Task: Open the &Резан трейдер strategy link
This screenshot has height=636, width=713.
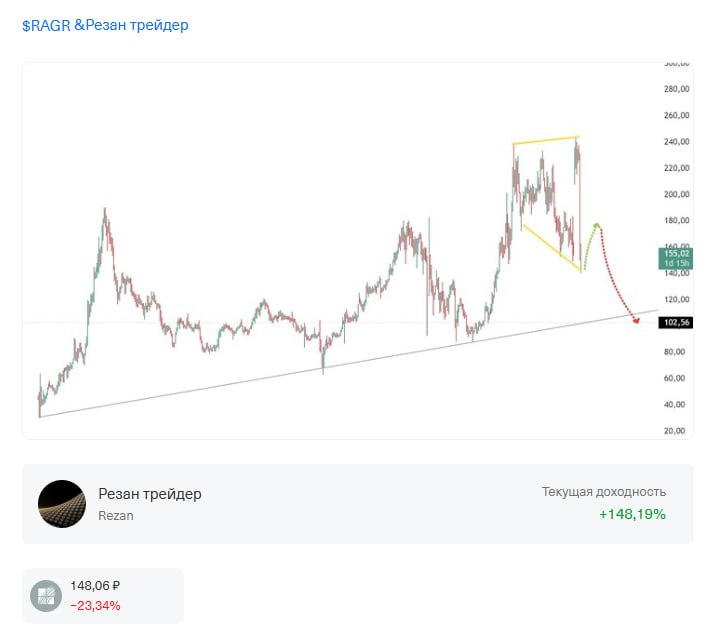Action: 131,25
